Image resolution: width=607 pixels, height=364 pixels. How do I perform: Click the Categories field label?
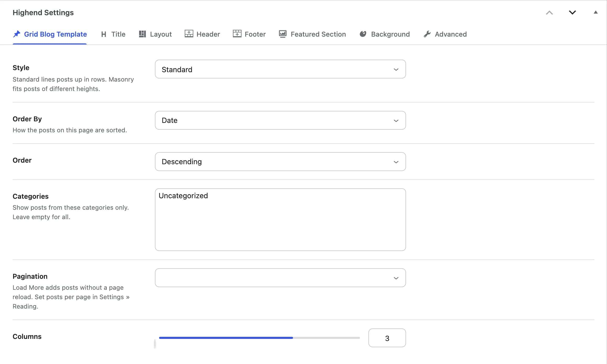(31, 196)
